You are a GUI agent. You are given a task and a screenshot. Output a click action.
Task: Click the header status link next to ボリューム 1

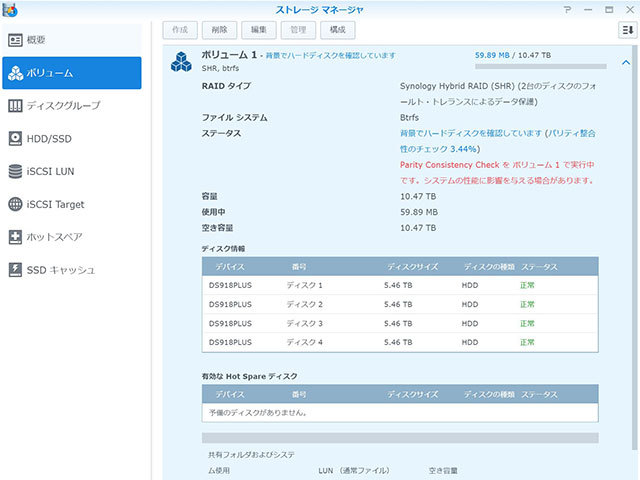click(x=331, y=56)
